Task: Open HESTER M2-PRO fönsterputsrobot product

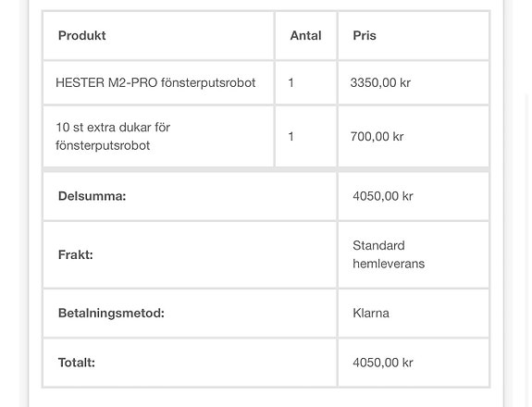Action: click(x=155, y=82)
